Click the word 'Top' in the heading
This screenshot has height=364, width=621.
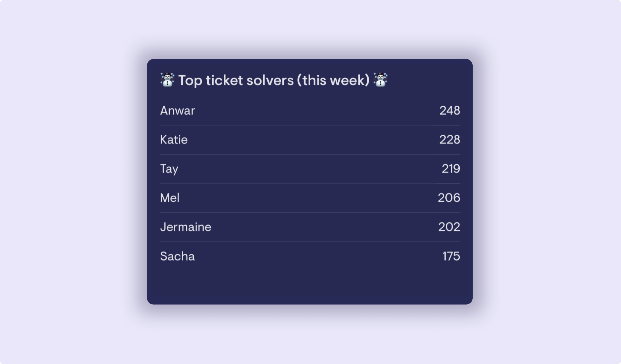click(190, 81)
